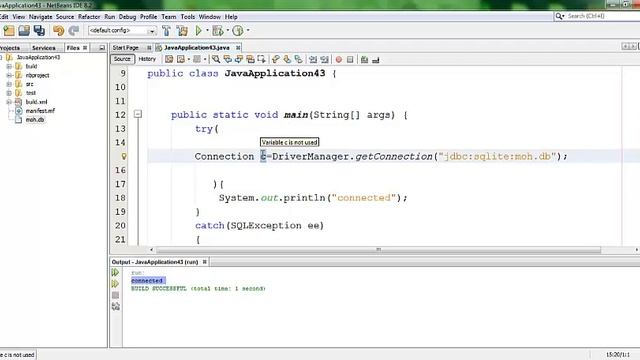Expand the nbproject folder node
Image resolution: width=640 pixels, height=360 pixels.
tap(9, 75)
